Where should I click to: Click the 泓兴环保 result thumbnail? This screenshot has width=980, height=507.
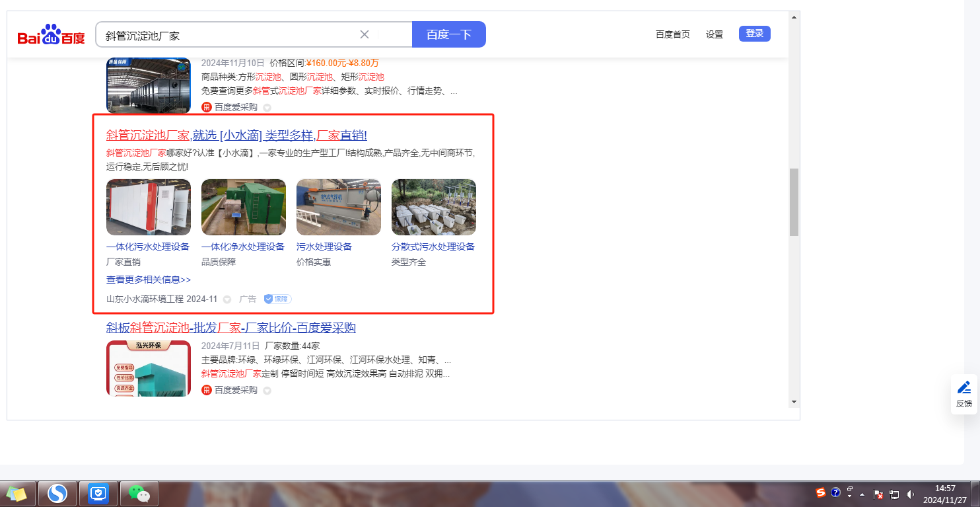click(149, 368)
